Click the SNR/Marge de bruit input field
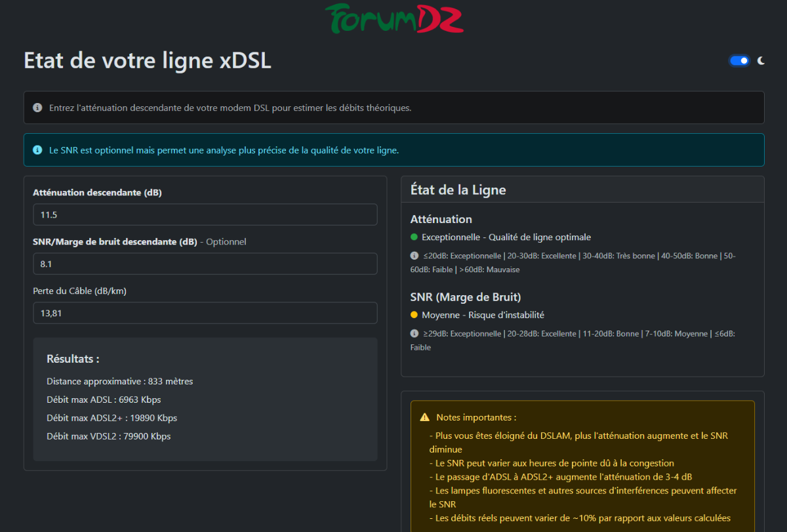Viewport: 787px width, 532px height. coord(205,264)
